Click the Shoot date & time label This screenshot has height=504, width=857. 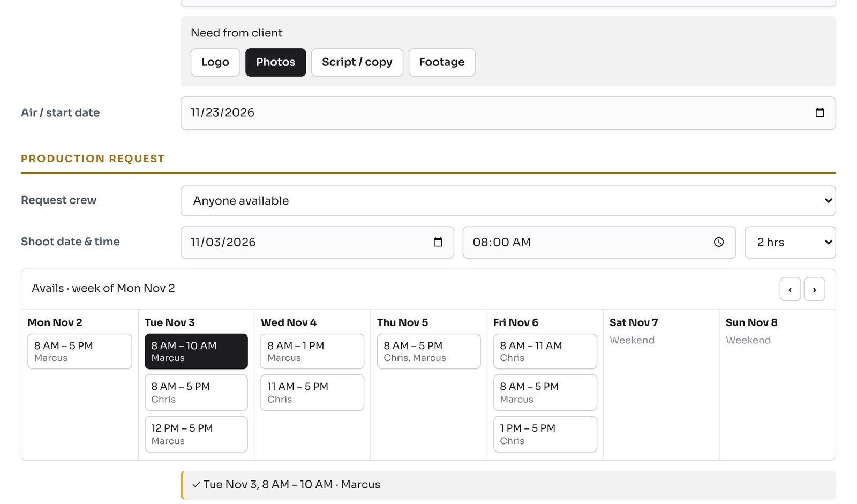[70, 242]
